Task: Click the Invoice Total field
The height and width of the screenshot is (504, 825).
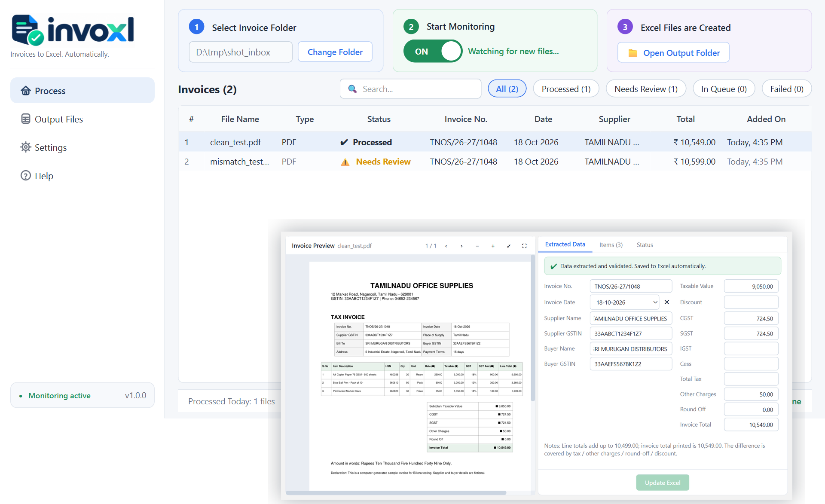Action: (751, 425)
